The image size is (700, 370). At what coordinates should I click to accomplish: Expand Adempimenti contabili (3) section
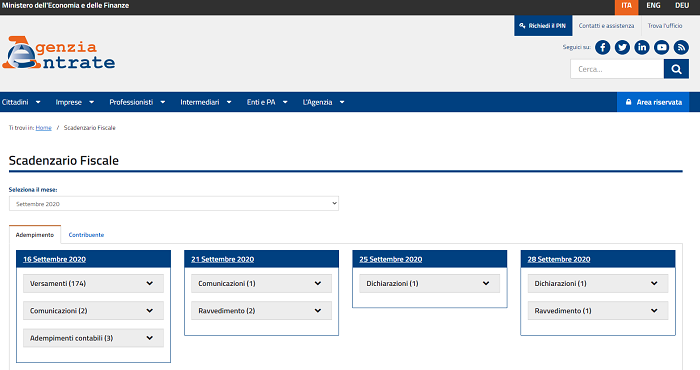(93, 338)
